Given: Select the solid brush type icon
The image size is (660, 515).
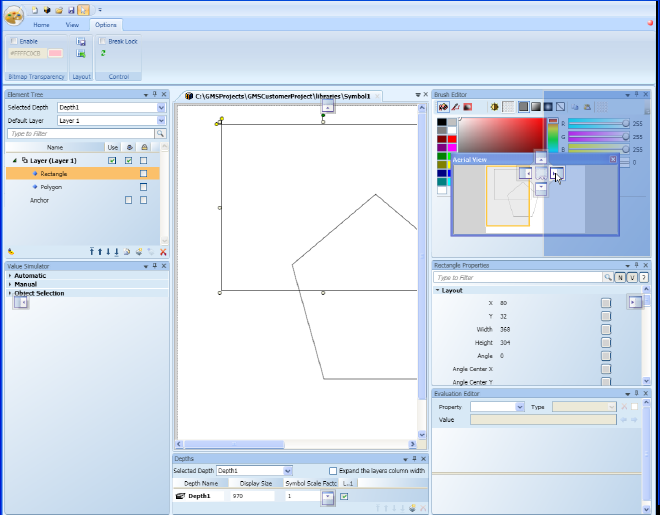Looking at the screenshot, I should 522,107.
